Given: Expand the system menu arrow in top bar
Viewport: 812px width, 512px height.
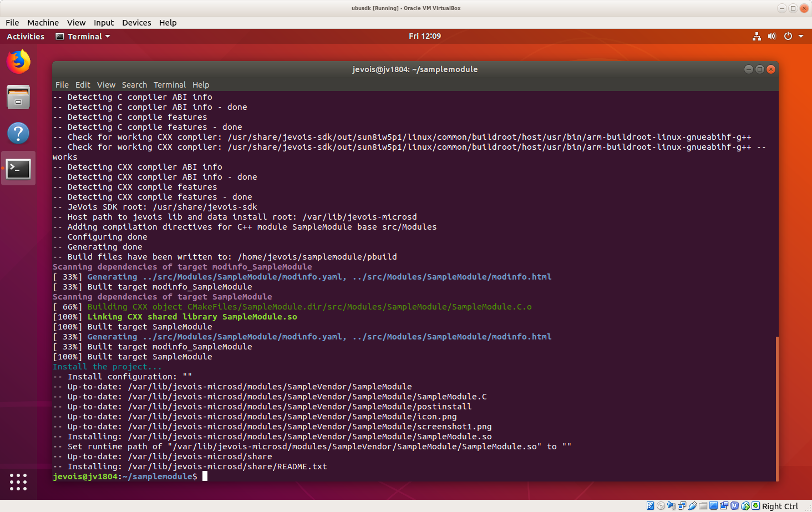Looking at the screenshot, I should [801, 36].
